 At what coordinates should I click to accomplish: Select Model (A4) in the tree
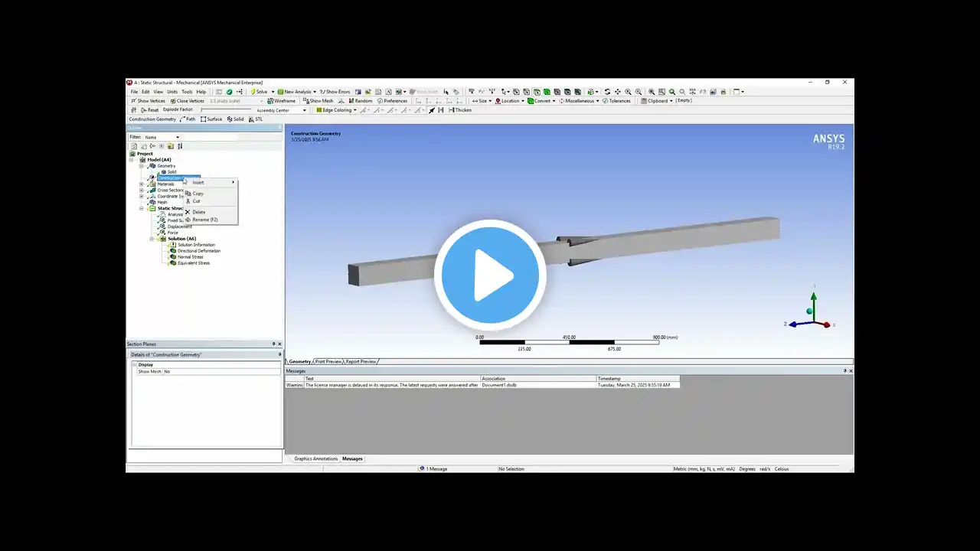coord(158,160)
